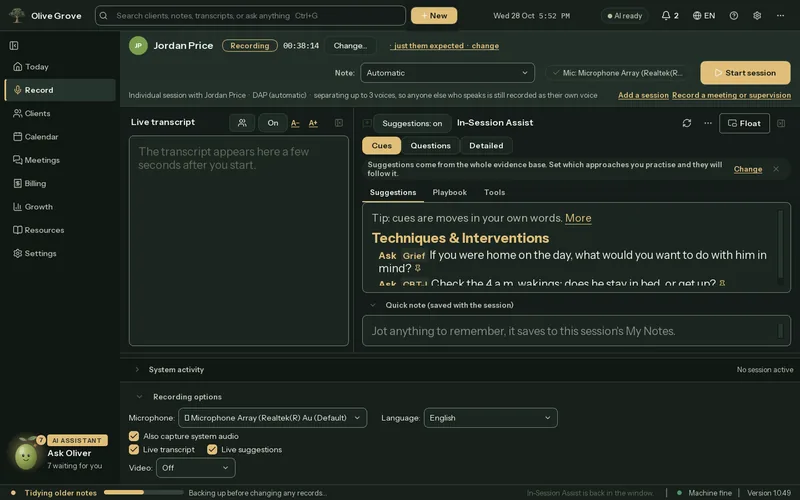Click the Quick note scrollbar
The image size is (800, 500).
click(x=780, y=331)
